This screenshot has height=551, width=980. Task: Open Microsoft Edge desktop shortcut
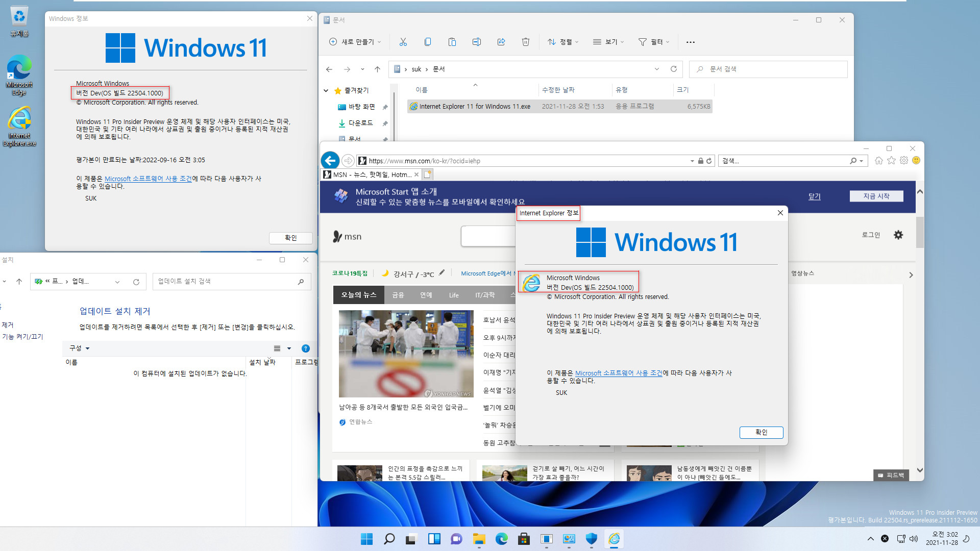tap(19, 75)
